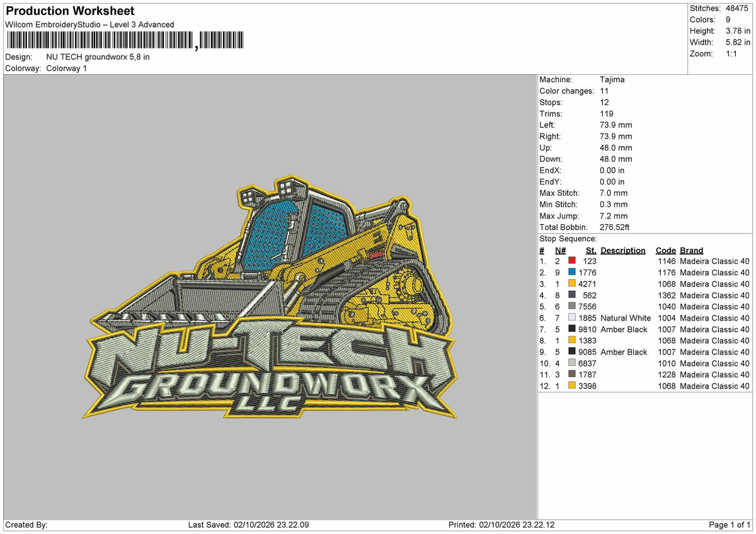Click stitch count '1383' in row 8
Image resolution: width=756 pixels, height=534 pixels.
pyautogui.click(x=587, y=340)
